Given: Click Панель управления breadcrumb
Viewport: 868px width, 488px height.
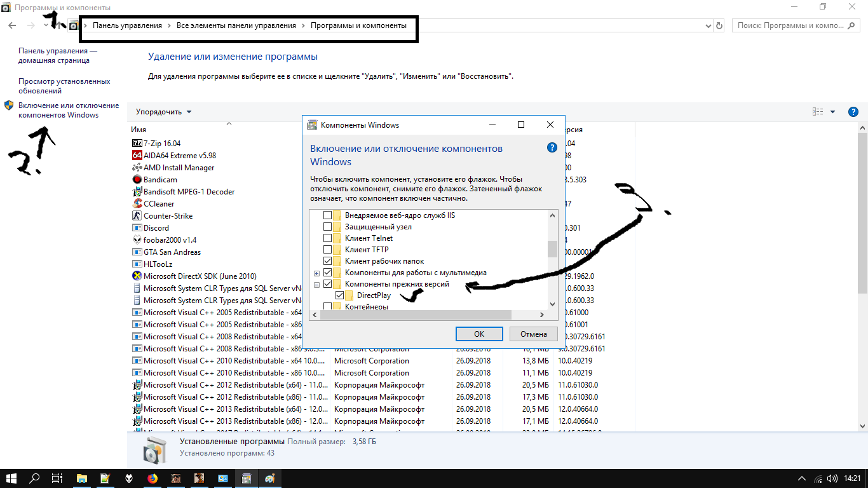Looking at the screenshot, I should tap(127, 25).
